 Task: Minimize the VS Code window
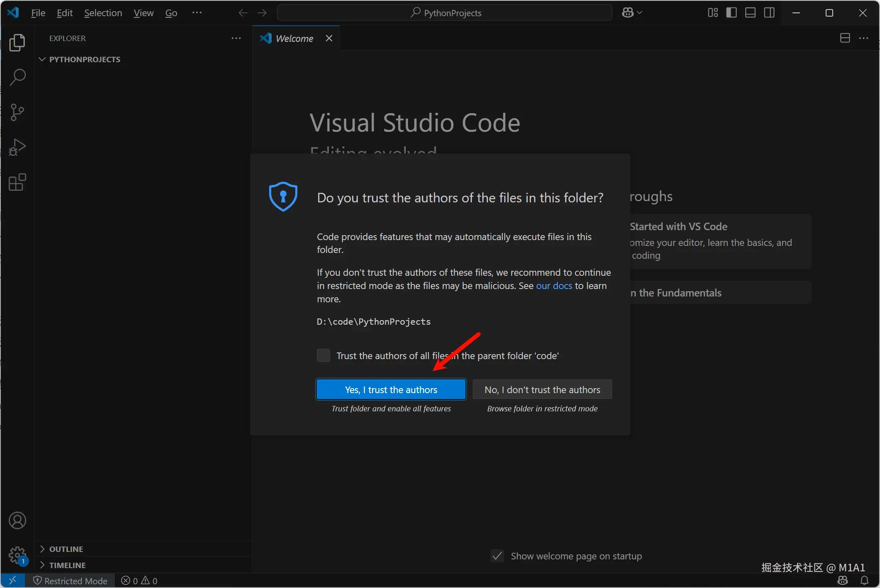point(796,13)
